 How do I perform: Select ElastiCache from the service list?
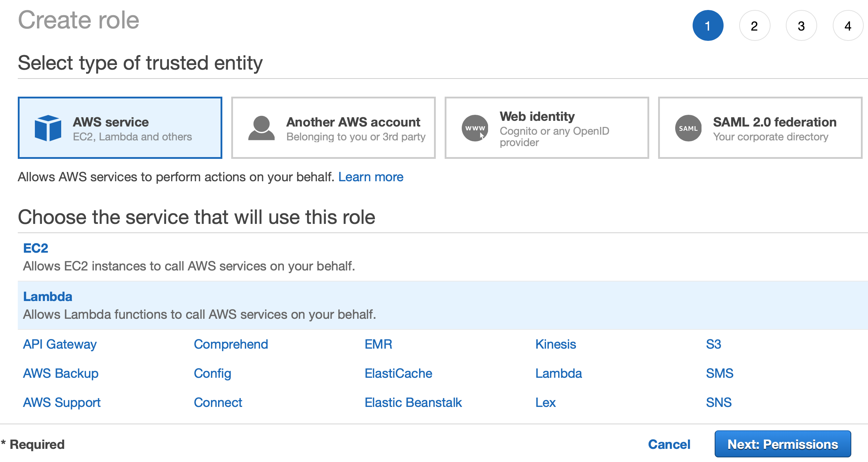pos(398,374)
